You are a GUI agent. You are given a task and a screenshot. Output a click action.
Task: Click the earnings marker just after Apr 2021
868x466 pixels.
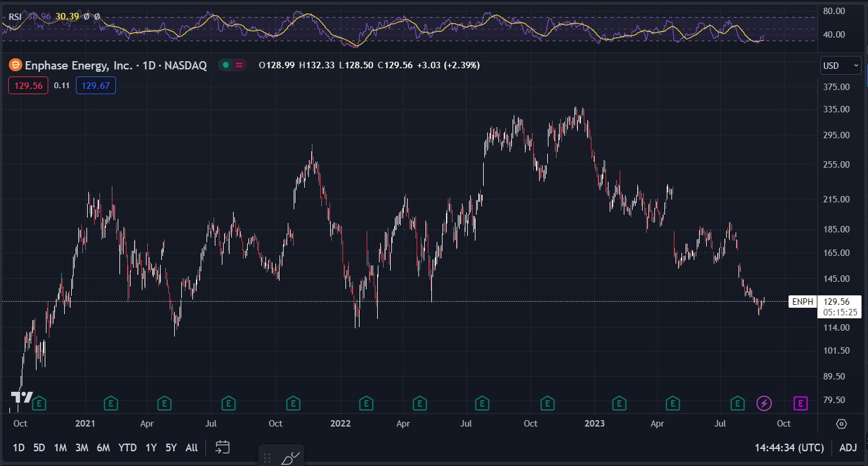coord(165,403)
